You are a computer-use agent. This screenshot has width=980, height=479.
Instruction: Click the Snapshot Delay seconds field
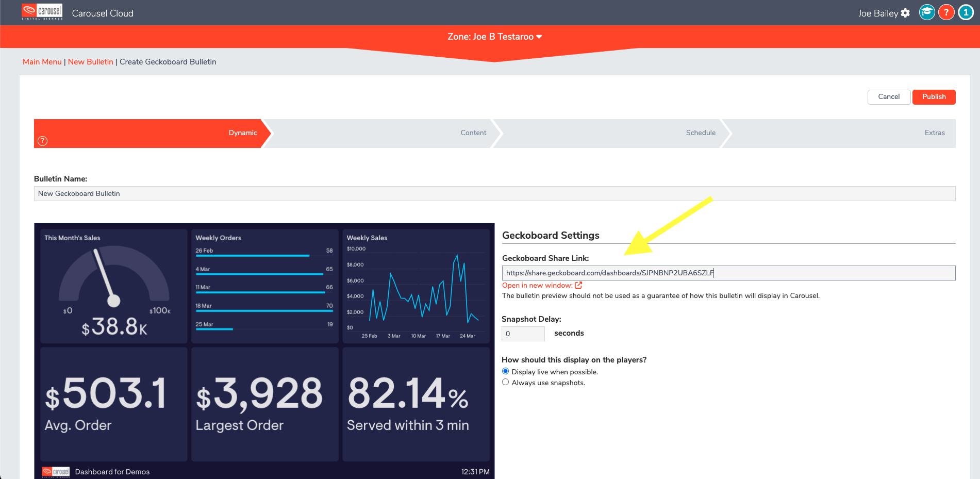coord(523,334)
